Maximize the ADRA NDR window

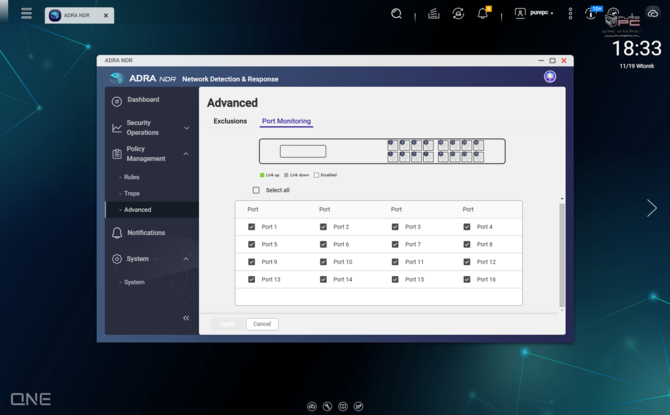pyautogui.click(x=552, y=61)
